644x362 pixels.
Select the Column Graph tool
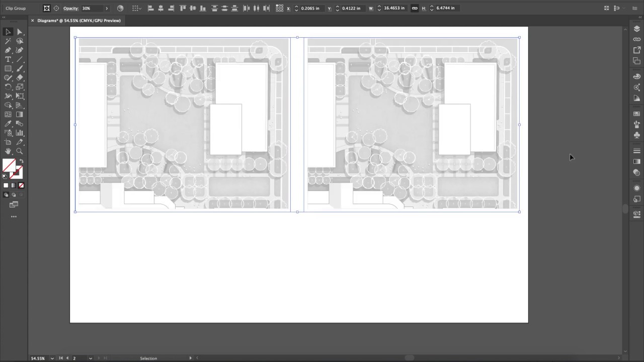point(20,133)
